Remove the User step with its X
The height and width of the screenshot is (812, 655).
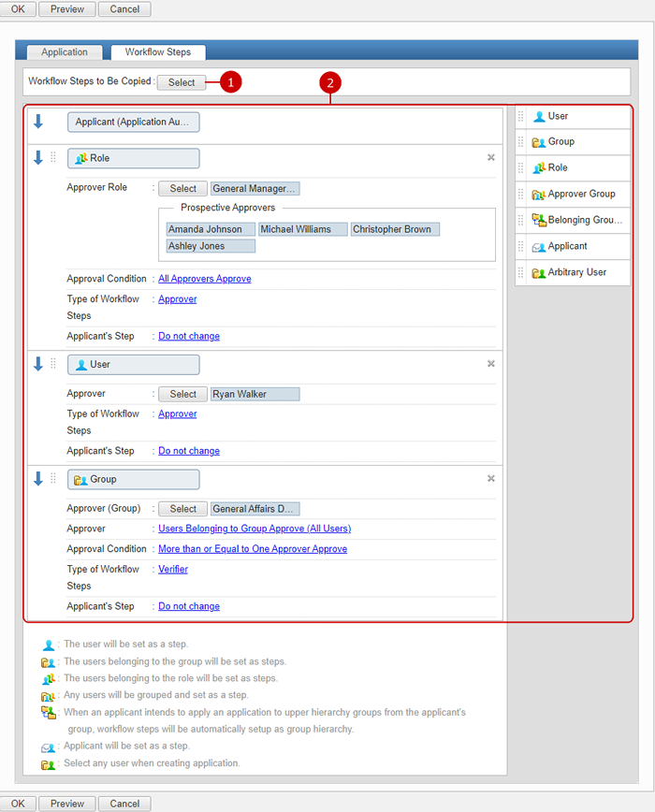click(491, 364)
